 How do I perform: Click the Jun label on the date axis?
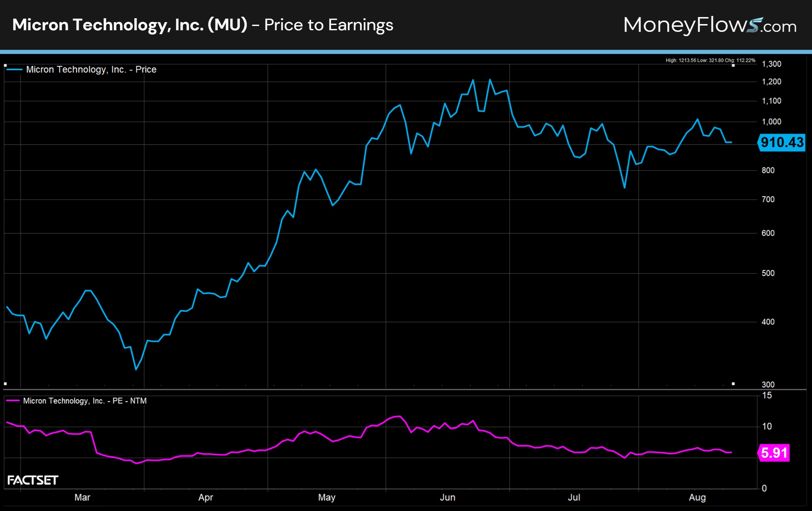point(448,497)
